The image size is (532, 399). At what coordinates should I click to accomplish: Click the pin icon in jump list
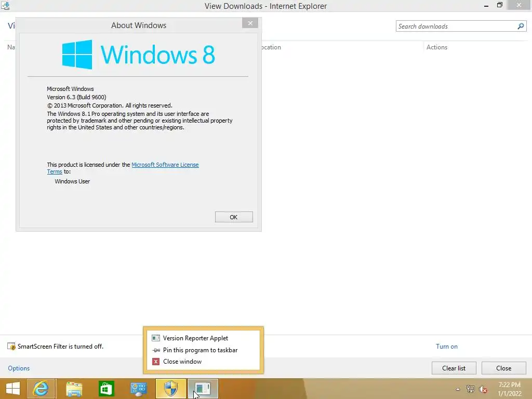(x=156, y=350)
